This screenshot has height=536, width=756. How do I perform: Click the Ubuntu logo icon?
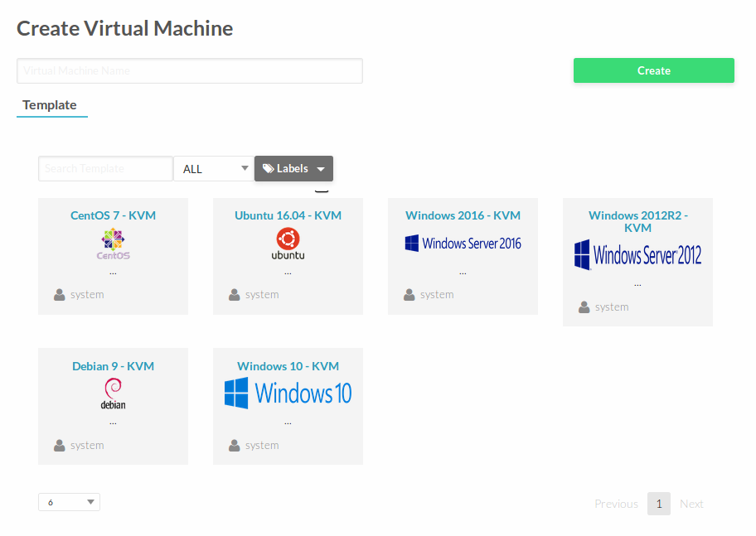point(288,244)
